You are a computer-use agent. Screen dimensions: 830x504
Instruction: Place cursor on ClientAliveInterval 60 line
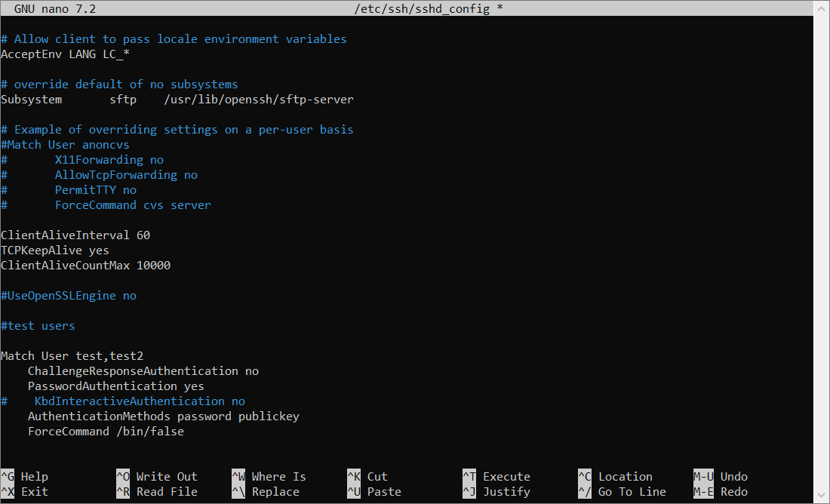[75, 235]
